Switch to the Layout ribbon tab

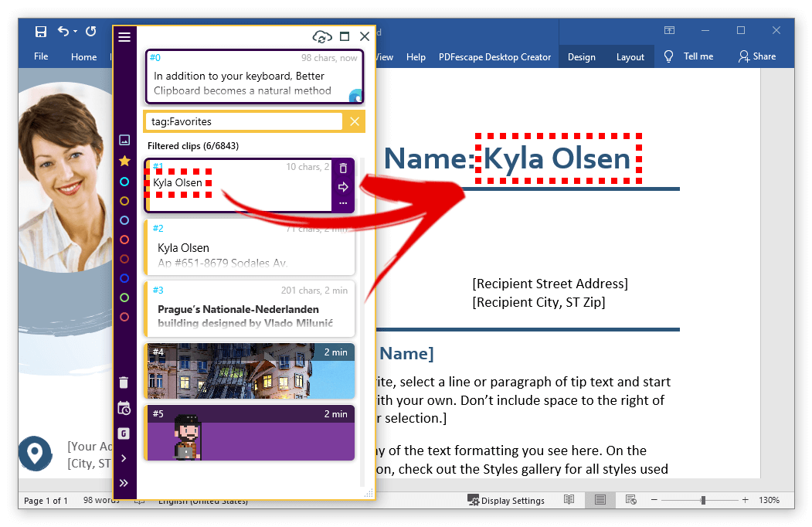630,57
